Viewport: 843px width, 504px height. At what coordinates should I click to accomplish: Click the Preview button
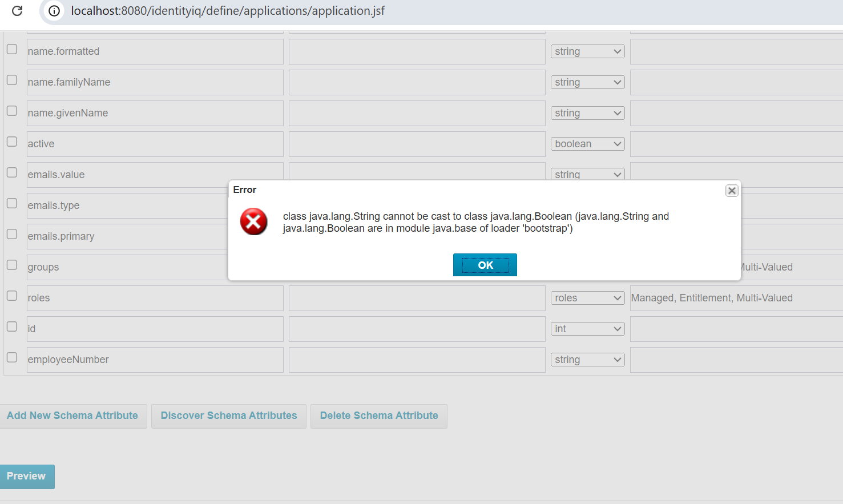tap(26, 477)
